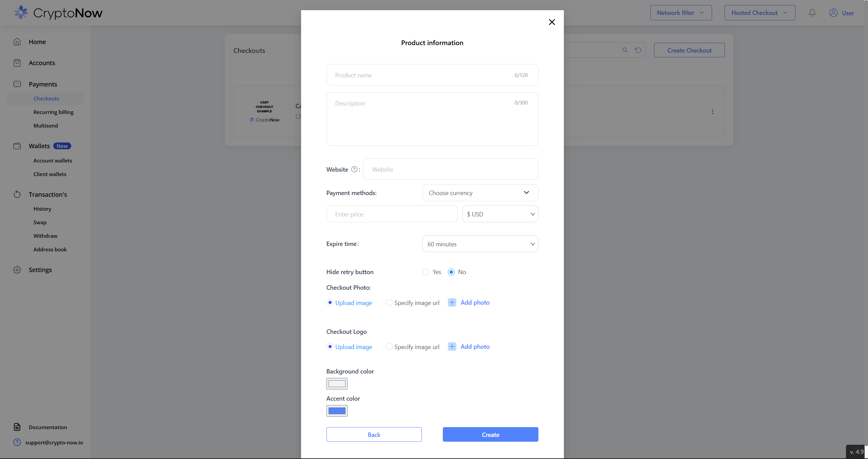Open the Documentation link

click(48, 427)
